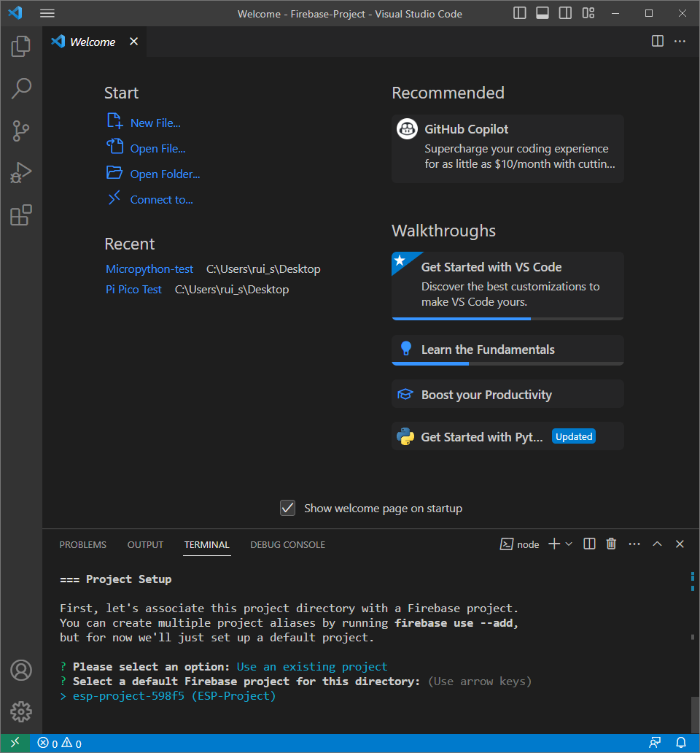Open Customize Layout icon in title bar
This screenshot has height=753, width=700.
tap(588, 13)
